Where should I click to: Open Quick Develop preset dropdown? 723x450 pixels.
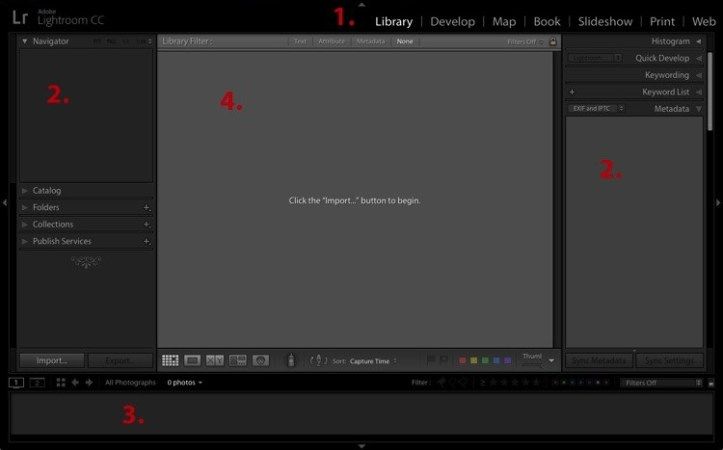[x=595, y=58]
